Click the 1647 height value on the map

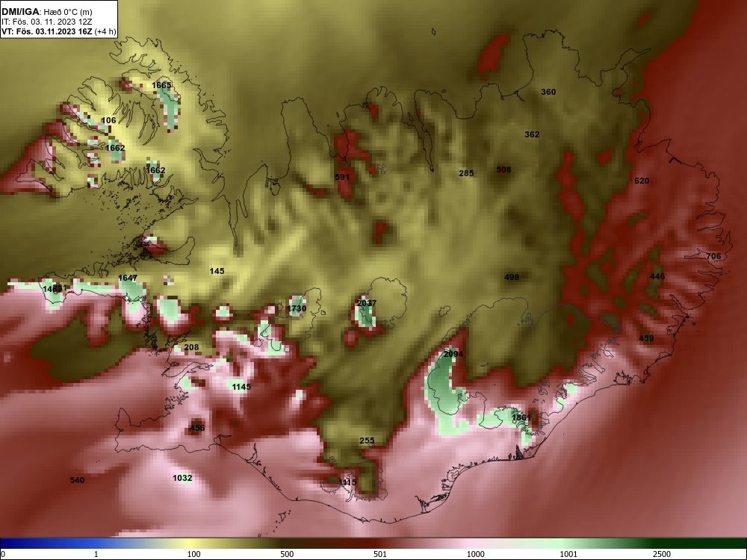tap(128, 278)
